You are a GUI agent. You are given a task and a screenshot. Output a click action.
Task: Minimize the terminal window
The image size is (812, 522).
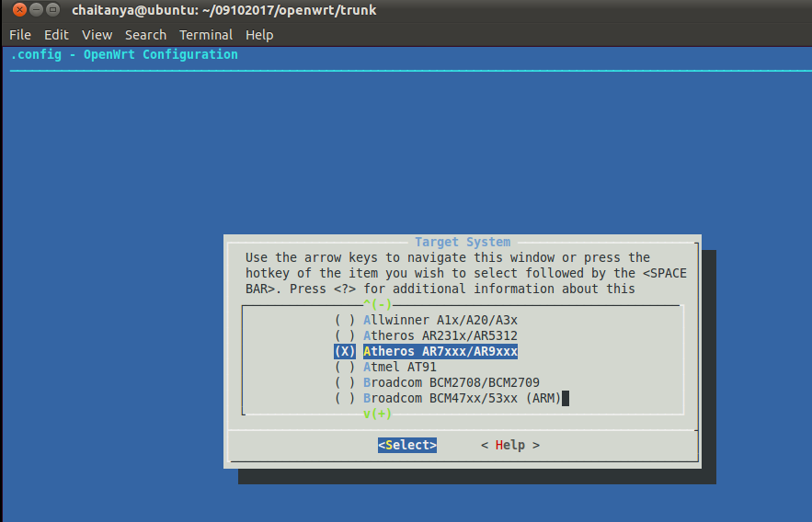pos(36,9)
